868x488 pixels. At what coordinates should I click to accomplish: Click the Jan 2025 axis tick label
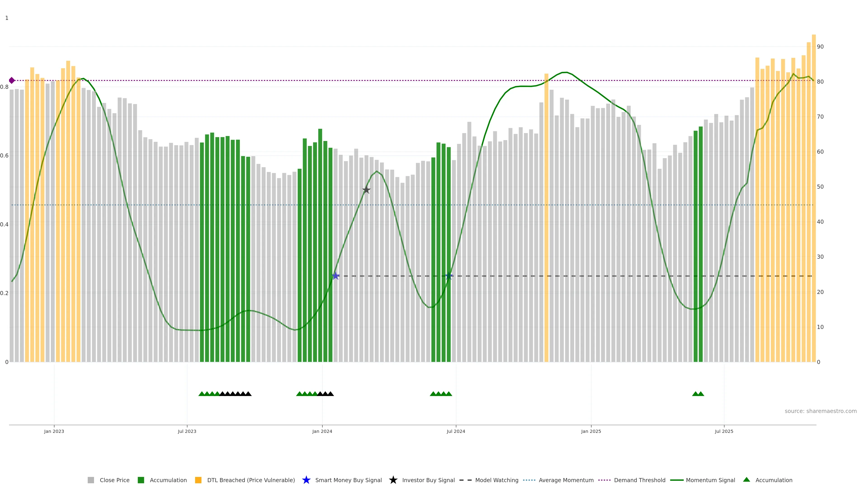point(591,432)
